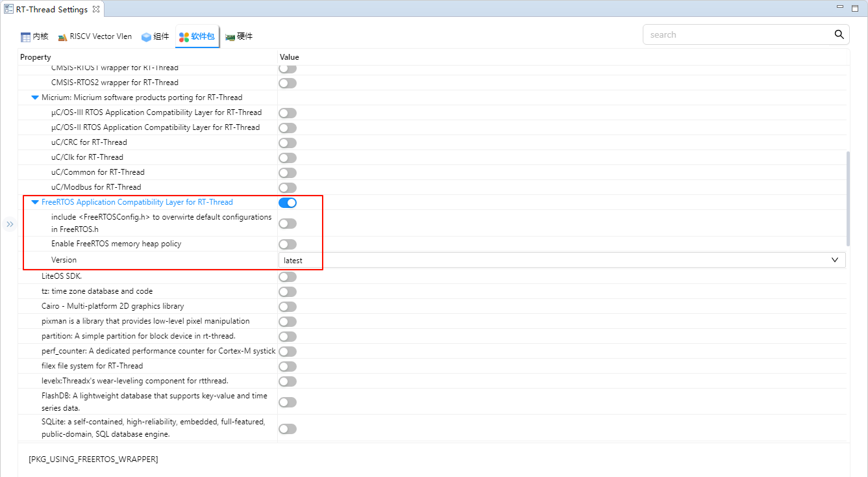Click the RISCV Vector Vlen tab icon
Viewport: 868px width, 477px height.
coord(63,37)
